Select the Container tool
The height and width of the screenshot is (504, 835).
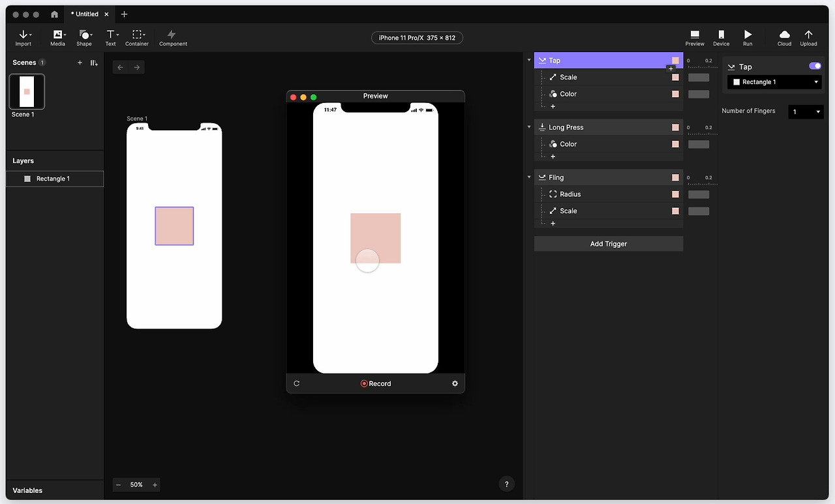[137, 38]
